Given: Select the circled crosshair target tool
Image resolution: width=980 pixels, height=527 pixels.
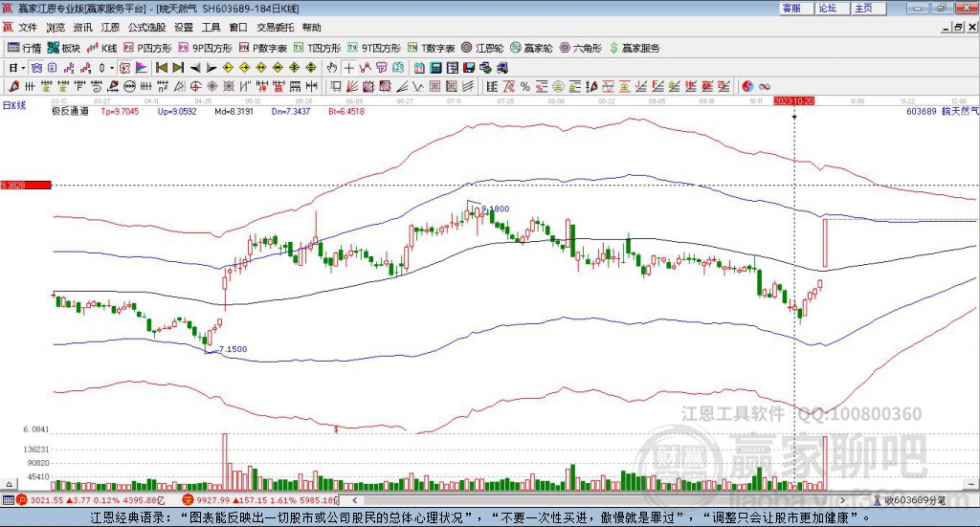Looking at the screenshot, I should (x=195, y=86).
